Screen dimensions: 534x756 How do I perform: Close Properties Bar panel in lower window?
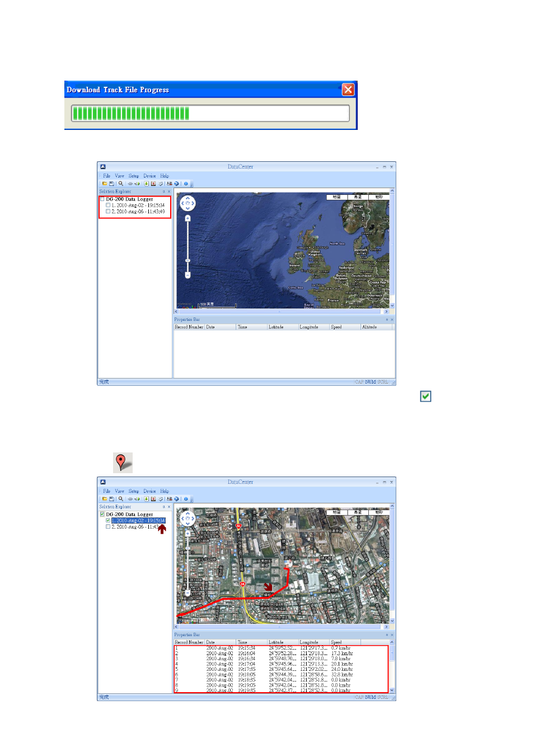click(392, 635)
